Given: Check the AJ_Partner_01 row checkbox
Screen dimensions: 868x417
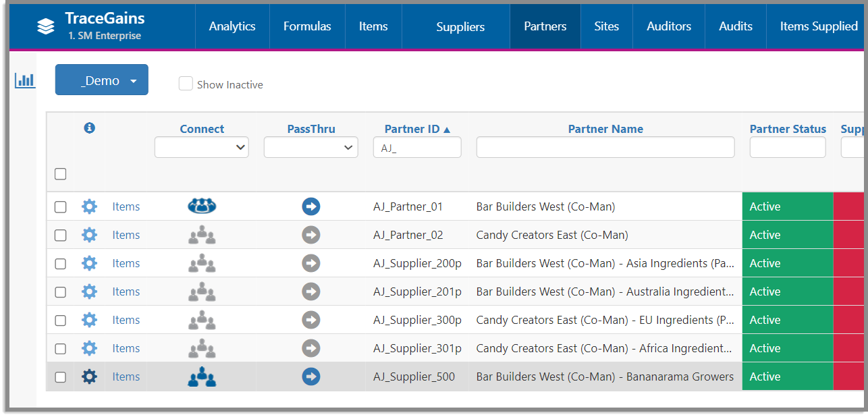Looking at the screenshot, I should point(61,207).
